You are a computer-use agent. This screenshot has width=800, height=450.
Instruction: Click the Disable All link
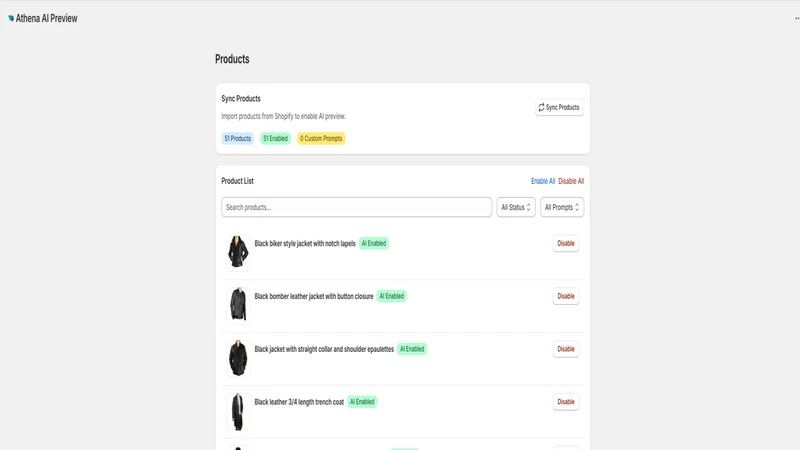(571, 181)
